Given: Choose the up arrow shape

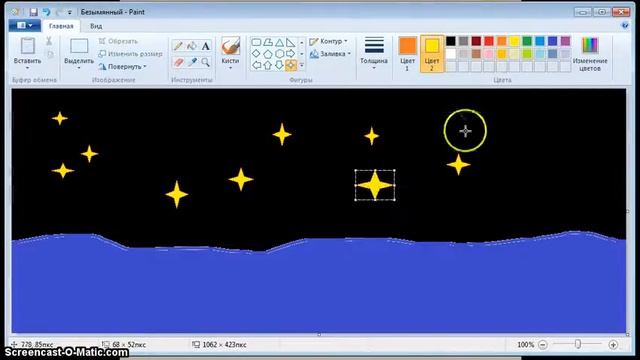Looking at the screenshot, I should pyautogui.click(x=268, y=65).
